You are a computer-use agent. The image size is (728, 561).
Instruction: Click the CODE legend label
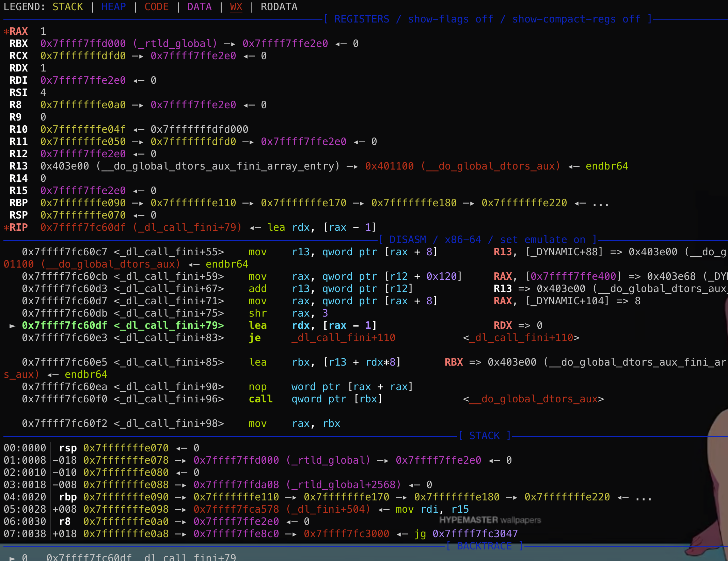tap(156, 7)
